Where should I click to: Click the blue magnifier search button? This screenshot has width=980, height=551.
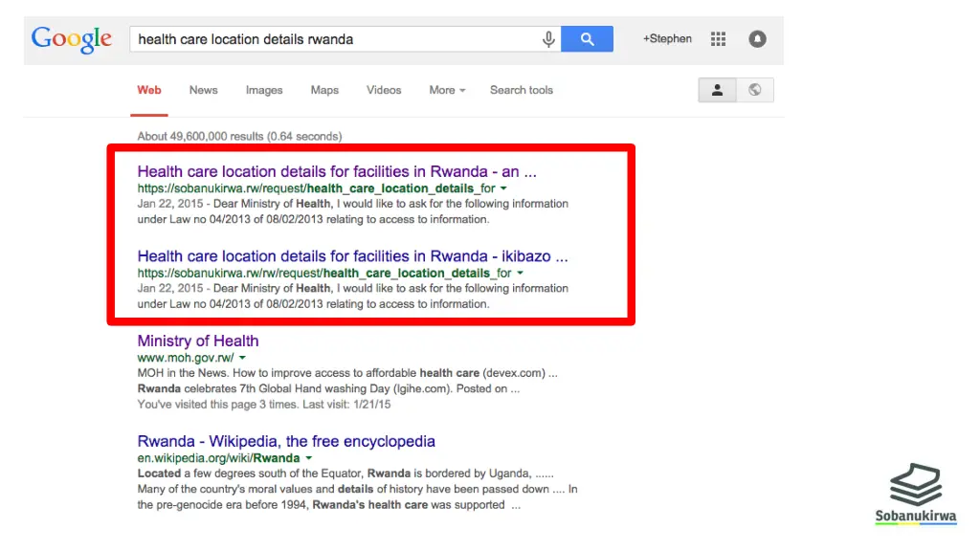click(587, 38)
